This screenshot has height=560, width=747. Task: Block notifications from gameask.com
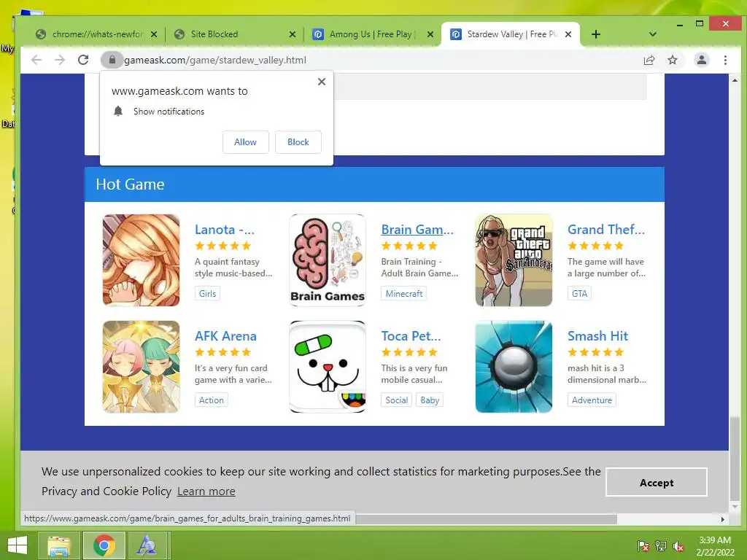click(x=298, y=142)
